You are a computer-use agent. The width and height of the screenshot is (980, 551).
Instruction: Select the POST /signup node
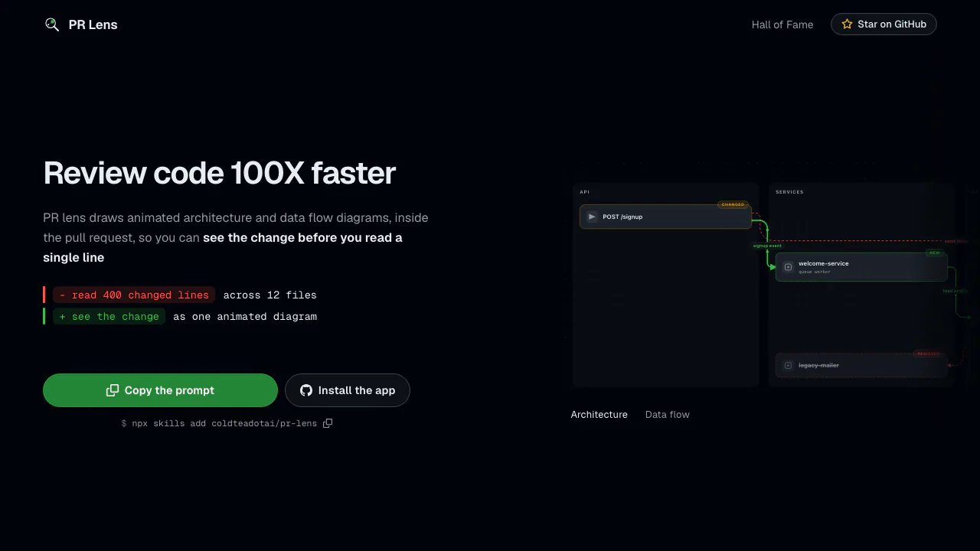click(x=665, y=217)
